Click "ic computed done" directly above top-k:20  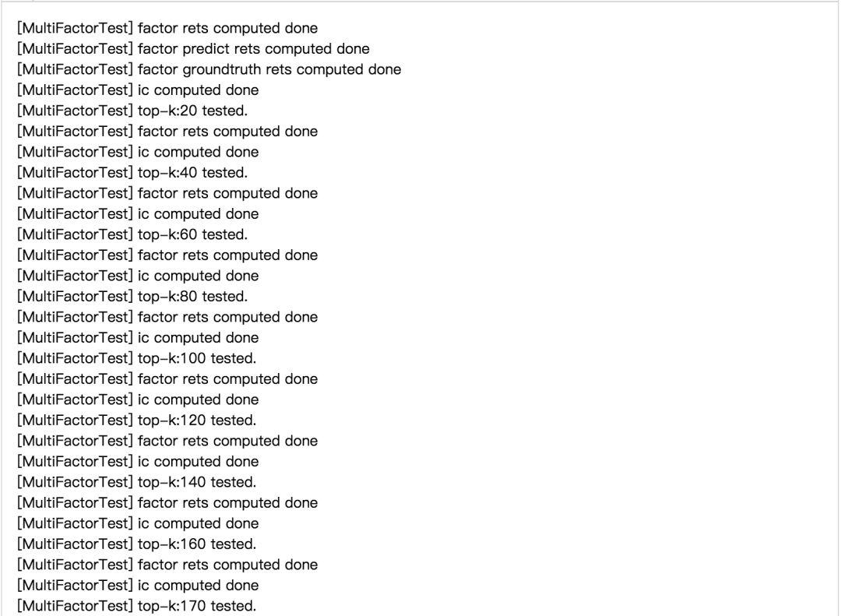138,90
